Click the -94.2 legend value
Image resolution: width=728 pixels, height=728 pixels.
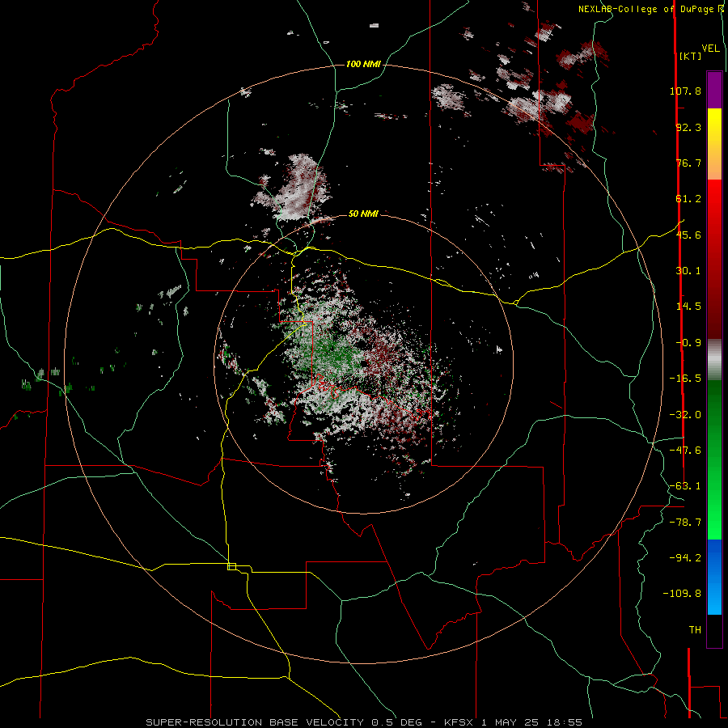coord(685,557)
